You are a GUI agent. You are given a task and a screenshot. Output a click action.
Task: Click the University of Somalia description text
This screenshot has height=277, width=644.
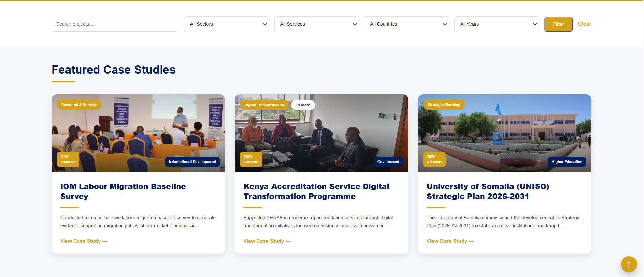pos(503,222)
